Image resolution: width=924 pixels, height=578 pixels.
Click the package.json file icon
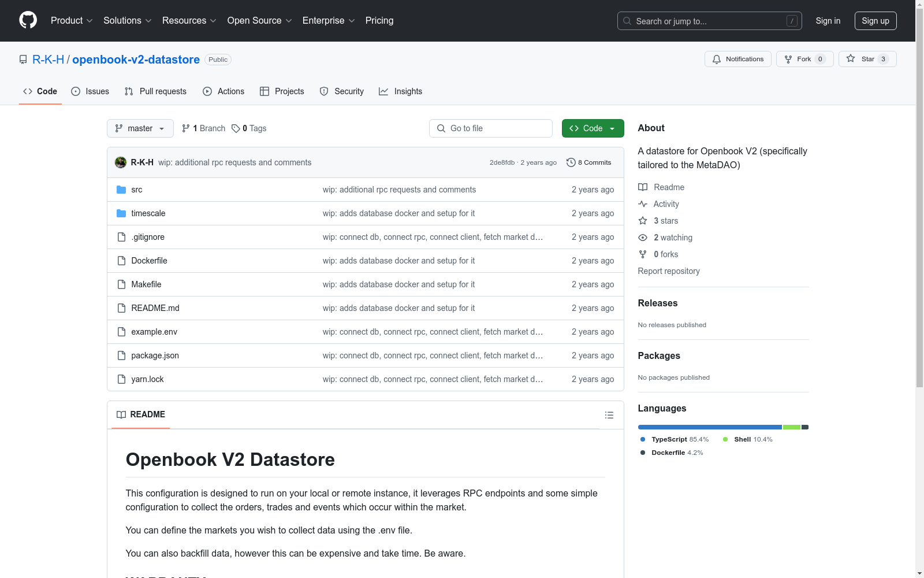point(121,355)
